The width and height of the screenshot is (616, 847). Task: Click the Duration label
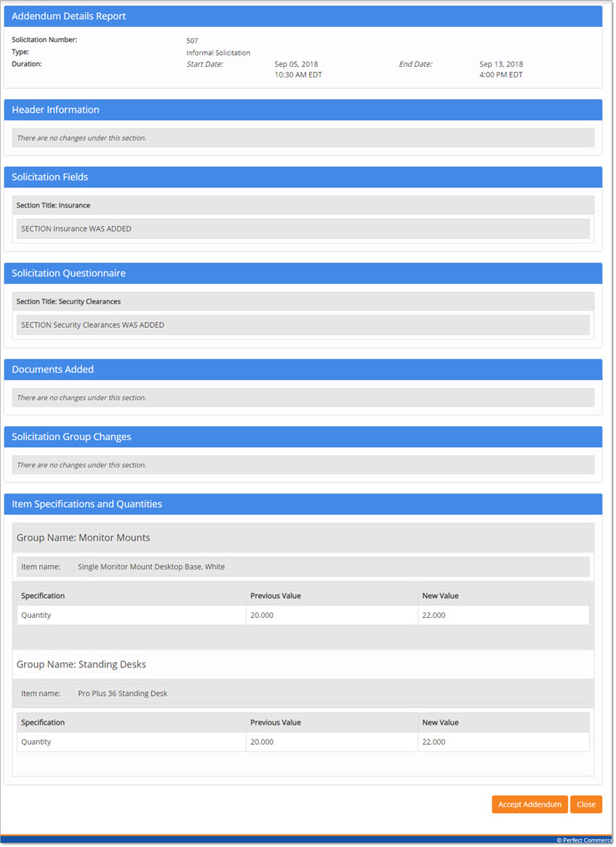click(26, 64)
